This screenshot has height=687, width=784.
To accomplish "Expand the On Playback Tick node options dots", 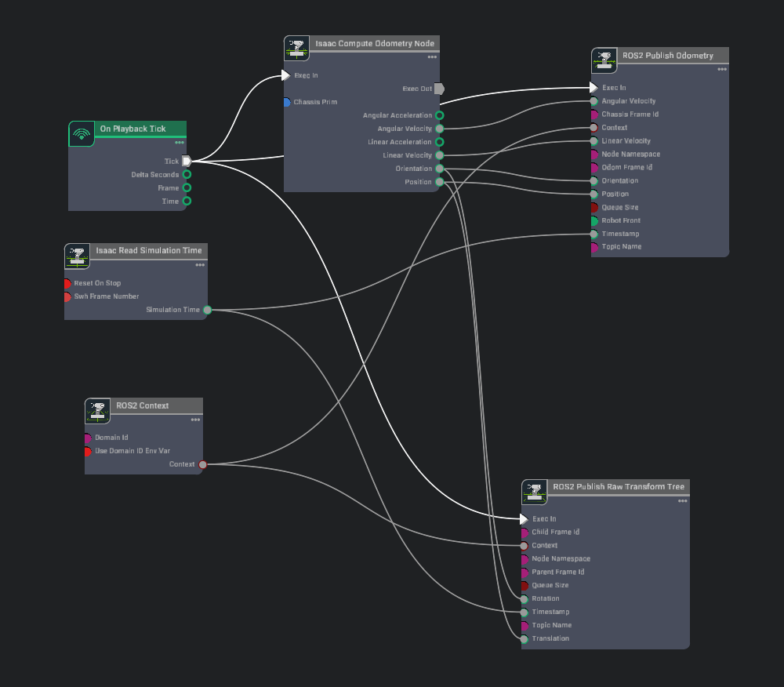I will (x=180, y=143).
